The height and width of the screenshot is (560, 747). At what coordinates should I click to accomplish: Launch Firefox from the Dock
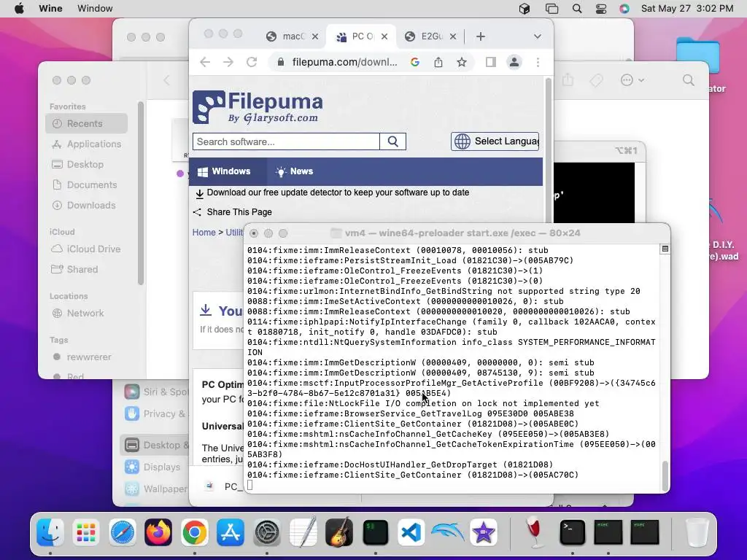point(158,532)
